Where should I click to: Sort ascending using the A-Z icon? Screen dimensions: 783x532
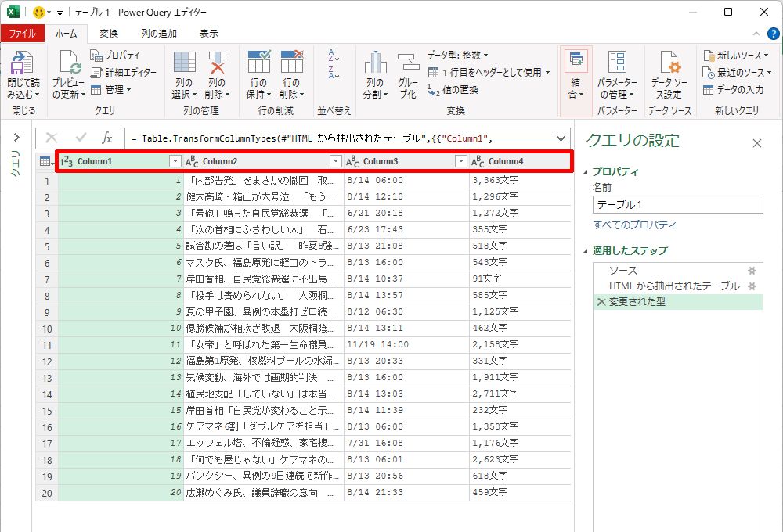pos(334,56)
